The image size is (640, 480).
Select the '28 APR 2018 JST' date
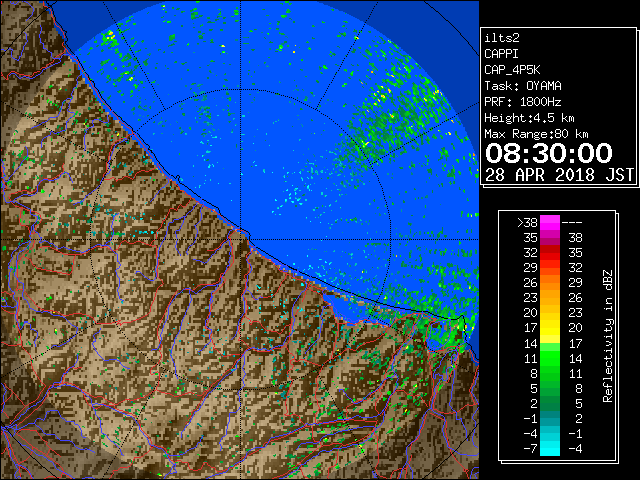[x=559, y=175]
